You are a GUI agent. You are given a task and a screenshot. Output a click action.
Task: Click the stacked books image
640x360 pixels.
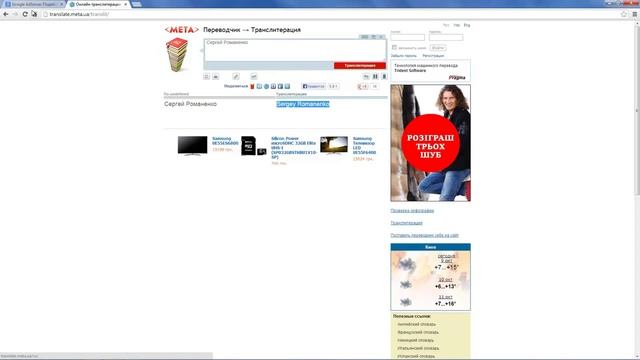pos(177,55)
